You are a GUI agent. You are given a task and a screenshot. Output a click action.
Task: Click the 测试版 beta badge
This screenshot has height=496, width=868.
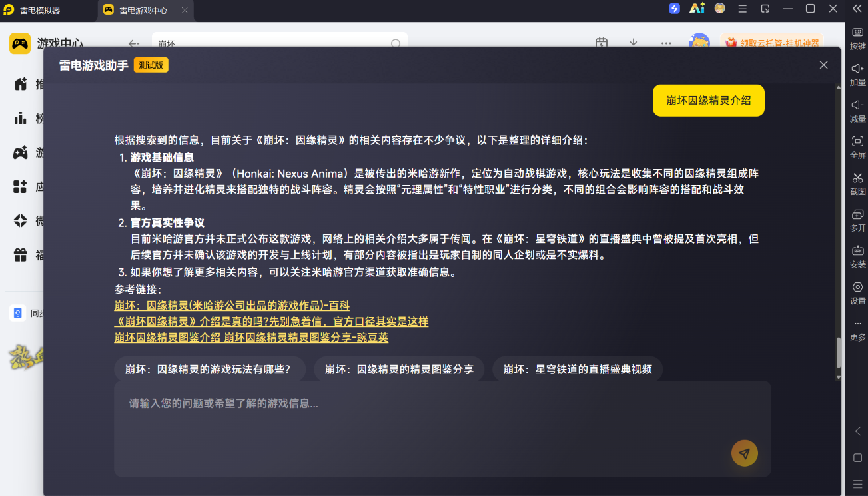151,65
